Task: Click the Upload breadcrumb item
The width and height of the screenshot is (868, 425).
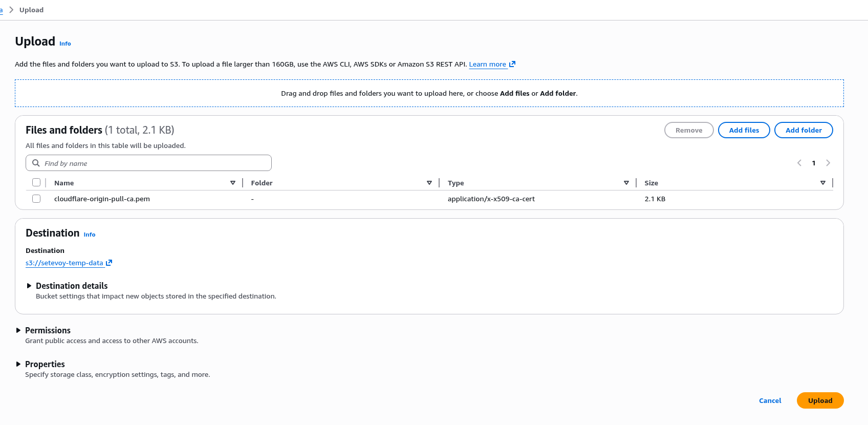Action: coord(31,10)
